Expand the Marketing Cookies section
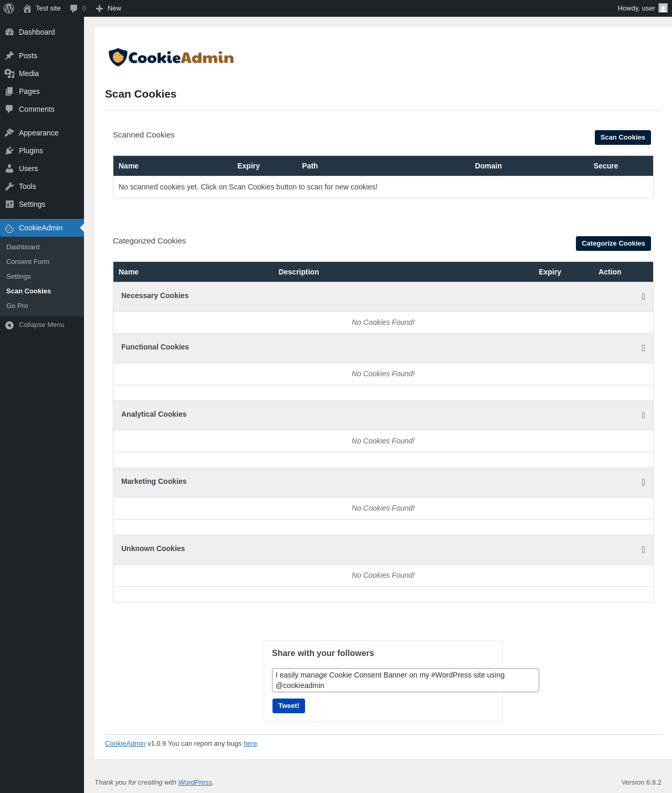Screen dimensions: 672x793 click(643, 482)
